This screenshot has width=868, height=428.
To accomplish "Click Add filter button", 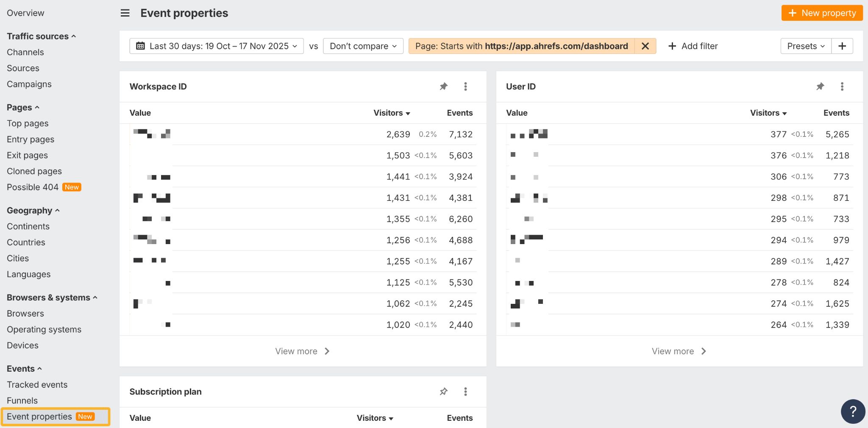I will point(693,46).
